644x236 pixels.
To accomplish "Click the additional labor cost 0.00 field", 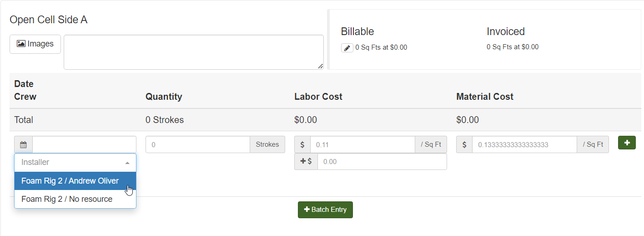I will pos(382,161).
